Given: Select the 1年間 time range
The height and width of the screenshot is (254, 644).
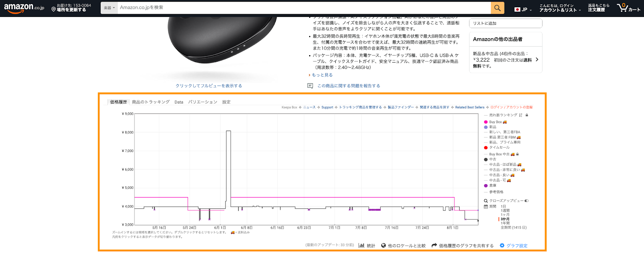Looking at the screenshot, I should click(x=505, y=223).
